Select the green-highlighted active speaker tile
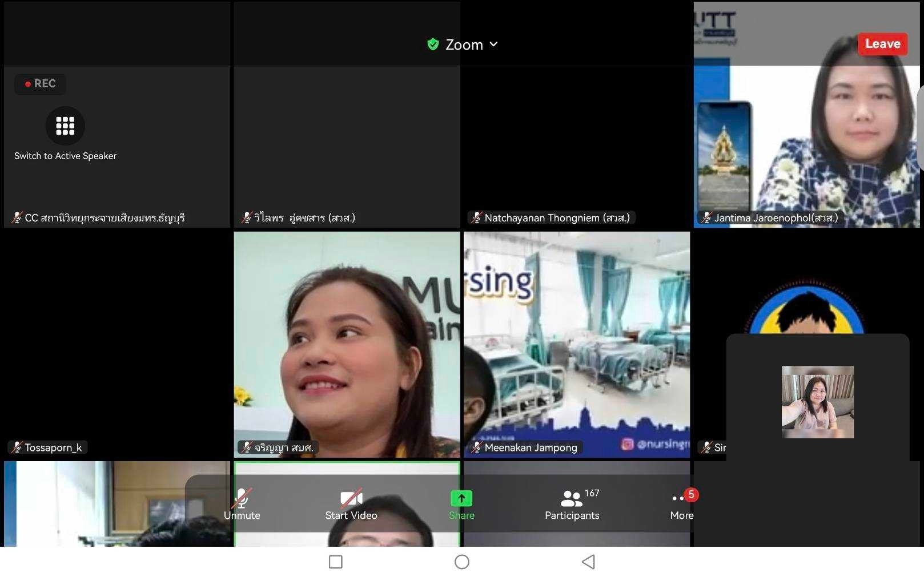The width and height of the screenshot is (924, 577). [x=347, y=504]
